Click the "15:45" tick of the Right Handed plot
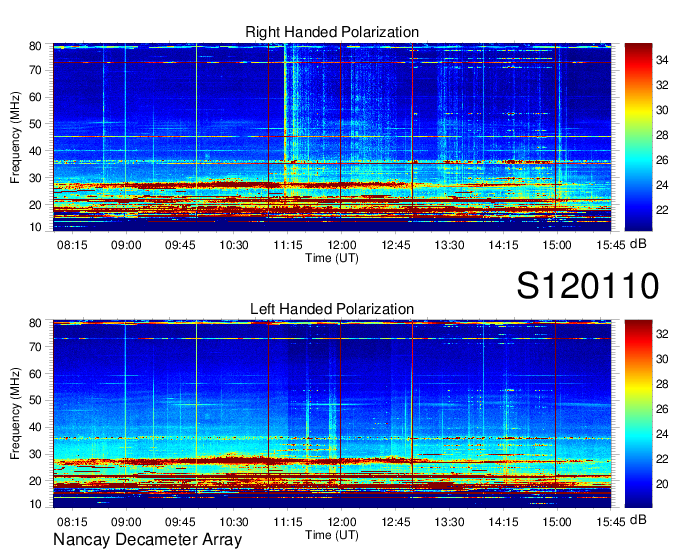The image size is (680, 552). [x=611, y=245]
